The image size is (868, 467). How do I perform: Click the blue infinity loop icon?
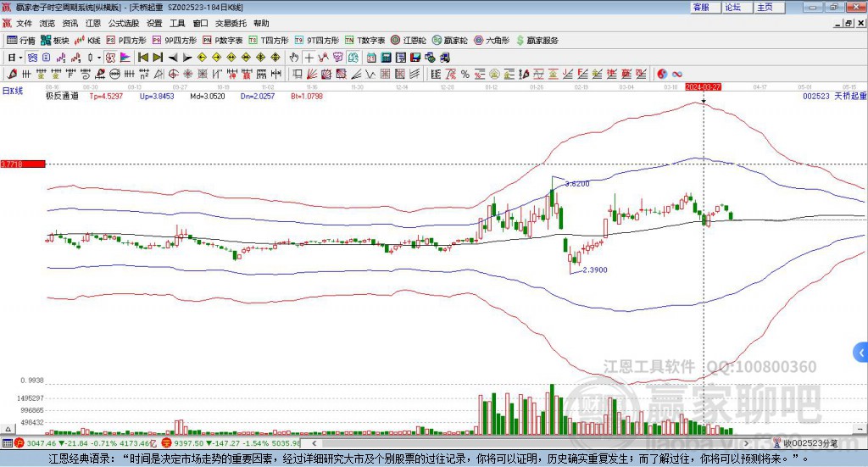tap(677, 74)
